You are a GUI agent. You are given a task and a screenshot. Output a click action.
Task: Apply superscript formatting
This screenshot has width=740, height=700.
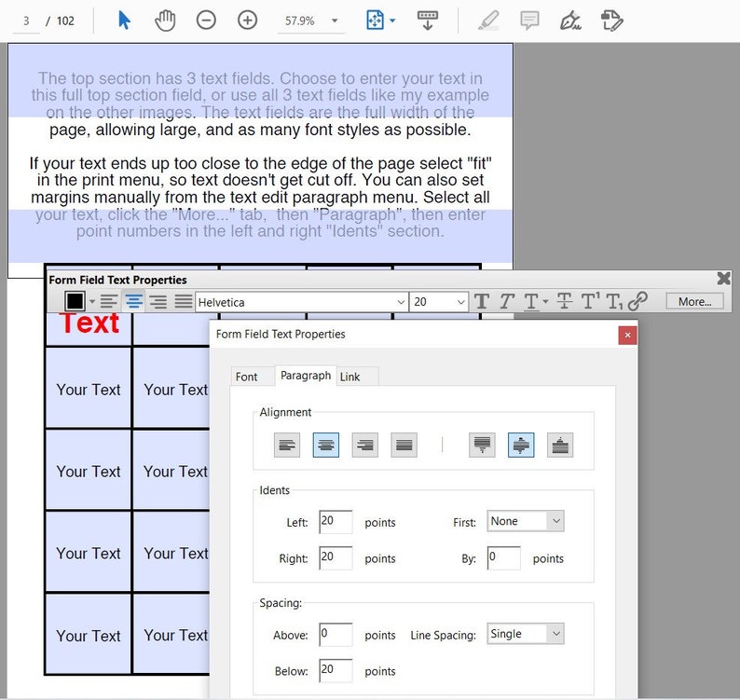[x=590, y=301]
